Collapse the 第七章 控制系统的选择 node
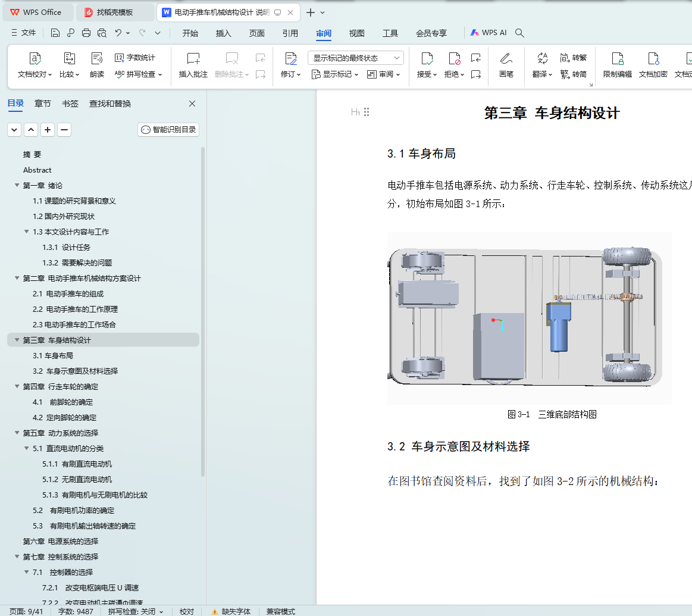The height and width of the screenshot is (616, 692). coord(17,556)
